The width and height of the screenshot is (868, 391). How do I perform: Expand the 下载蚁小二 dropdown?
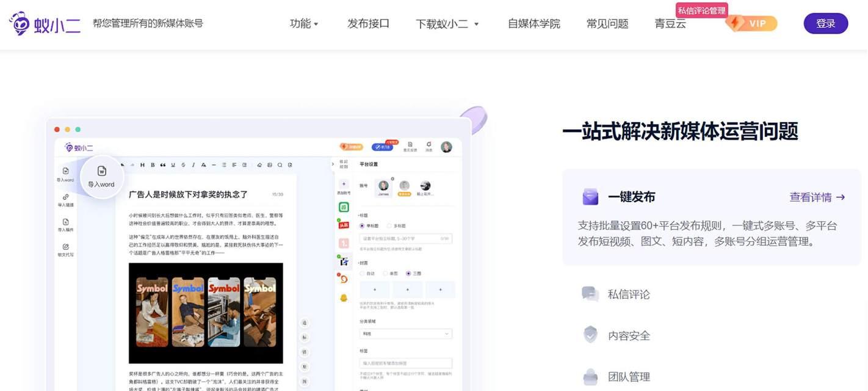coord(447,24)
